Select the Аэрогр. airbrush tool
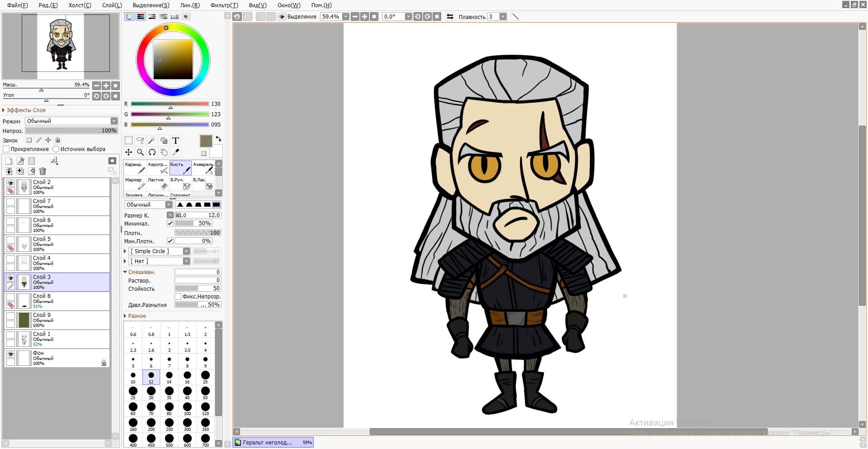Screen dimensions: 868x449 click(157, 168)
